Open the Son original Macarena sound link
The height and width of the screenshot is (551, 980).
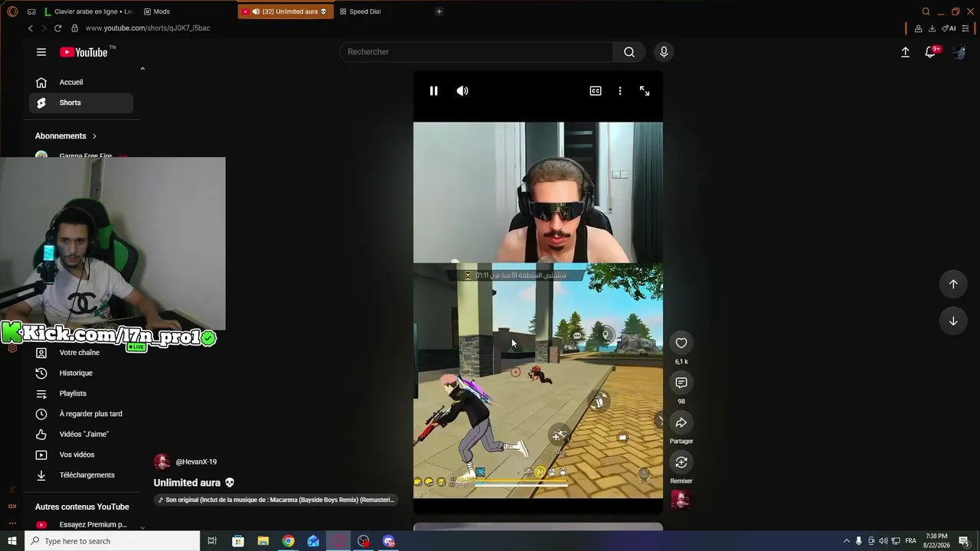click(x=277, y=500)
